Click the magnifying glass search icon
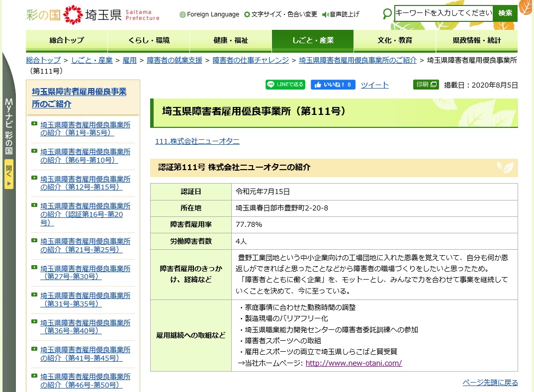Image resolution: width=534 pixels, height=392 pixels. (x=387, y=13)
